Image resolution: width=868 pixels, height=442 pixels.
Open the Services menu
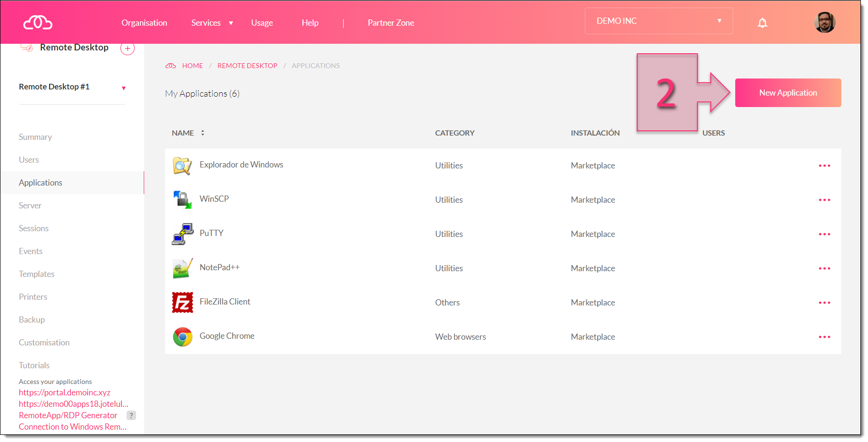pyautogui.click(x=212, y=23)
